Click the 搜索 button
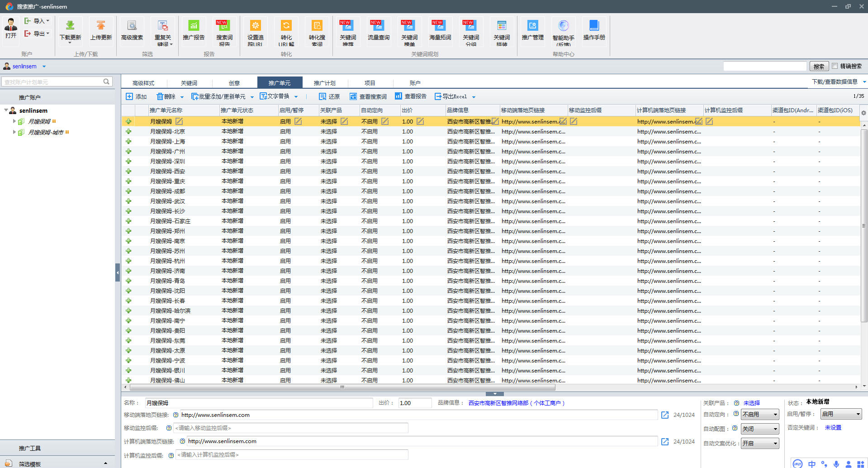 819,67
